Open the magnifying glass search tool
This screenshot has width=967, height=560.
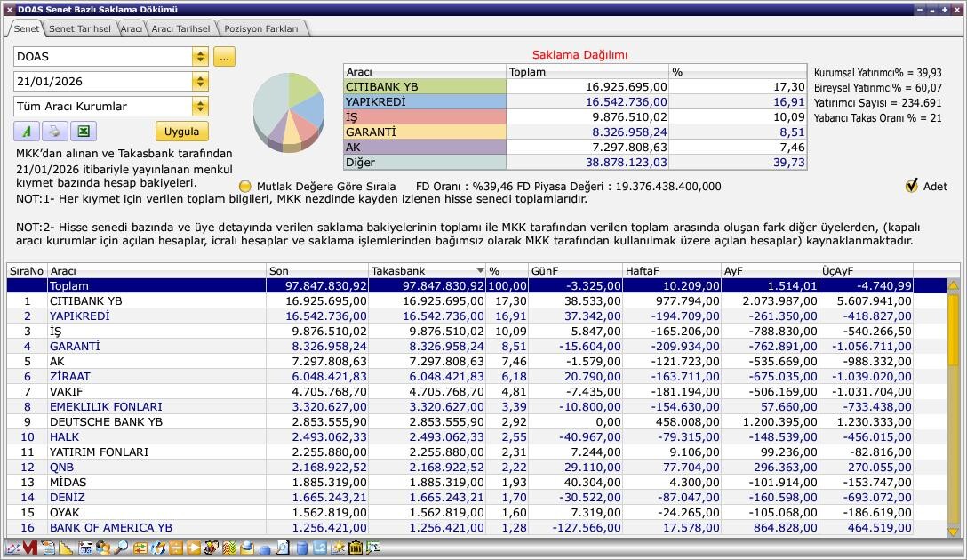coord(120,548)
